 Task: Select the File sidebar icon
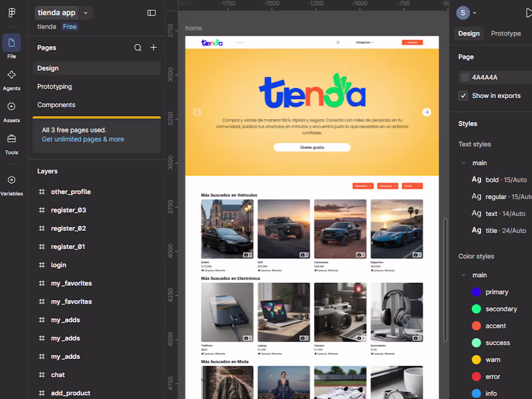pos(12,43)
